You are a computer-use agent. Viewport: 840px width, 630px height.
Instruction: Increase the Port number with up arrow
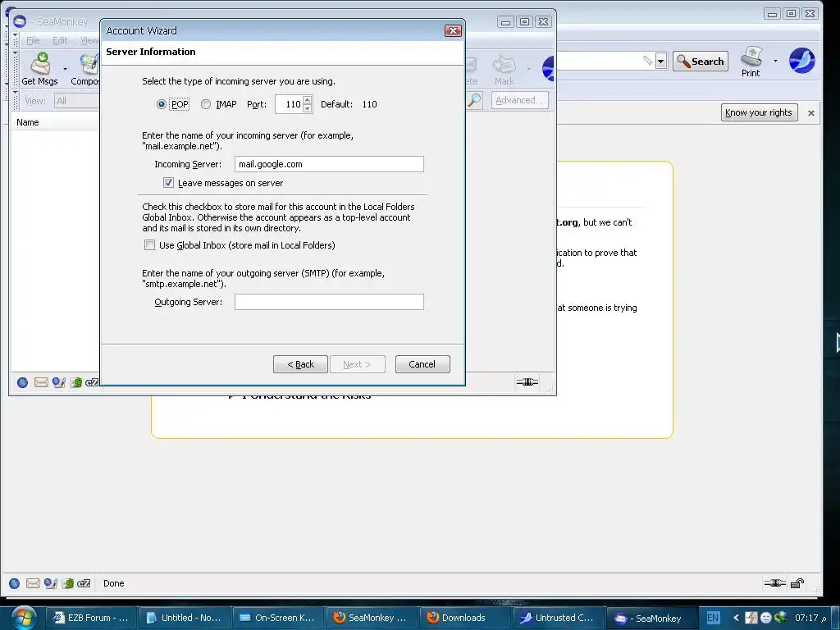[307, 99]
